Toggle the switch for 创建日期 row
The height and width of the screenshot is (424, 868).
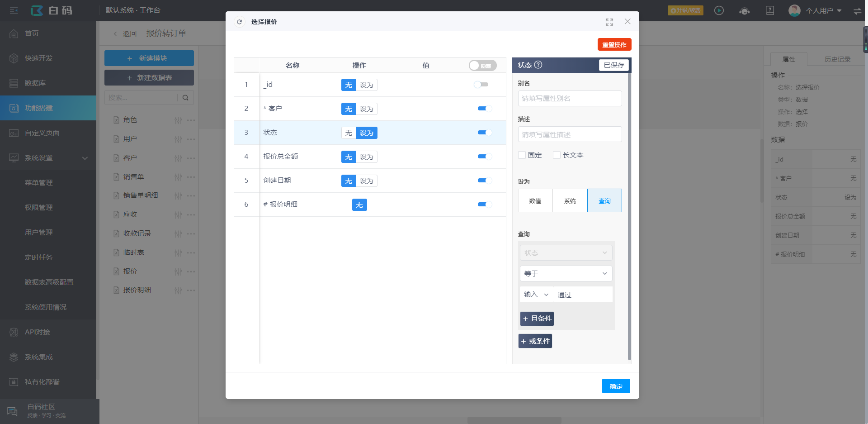point(485,181)
